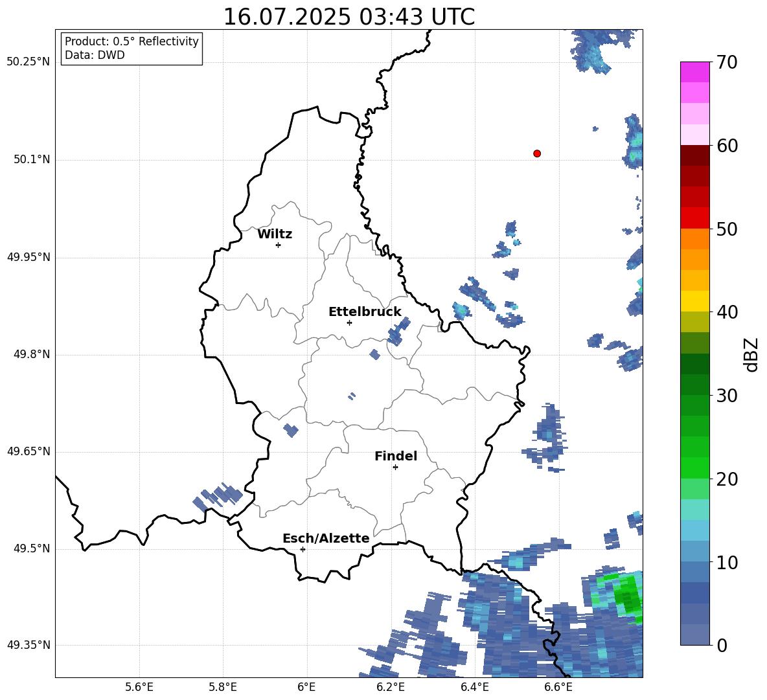This screenshot has height=700, width=767.
Task: Select the Wiltz city label
Action: pyautogui.click(x=275, y=234)
